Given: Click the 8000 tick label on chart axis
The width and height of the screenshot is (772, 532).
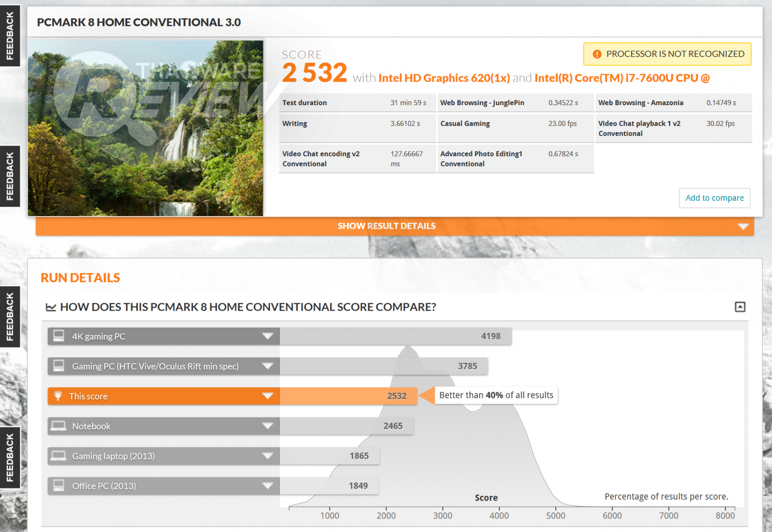Looking at the screenshot, I should click(725, 516).
